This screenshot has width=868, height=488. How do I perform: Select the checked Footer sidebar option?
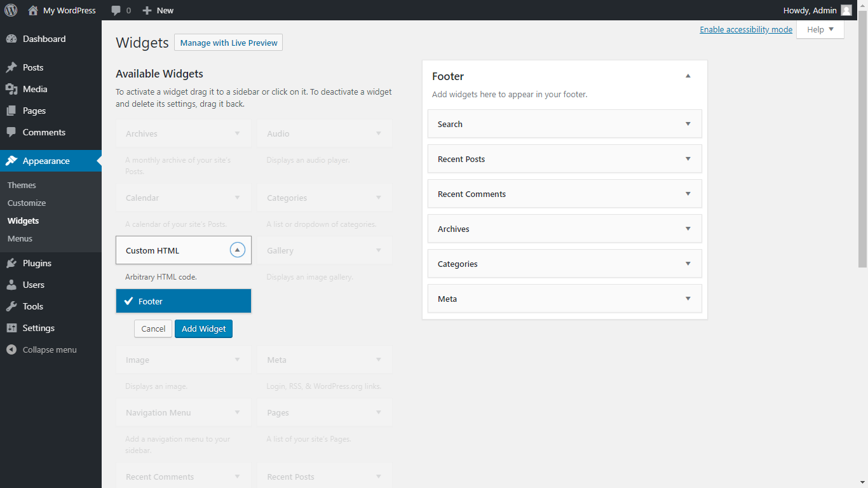coord(184,301)
